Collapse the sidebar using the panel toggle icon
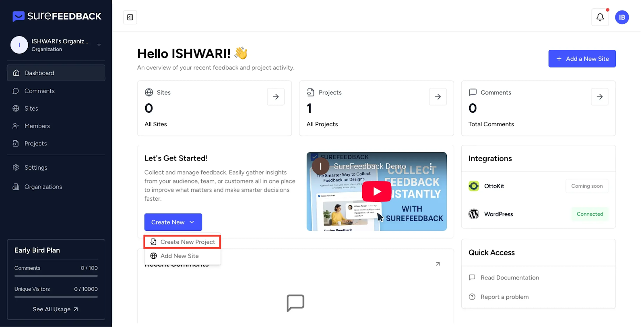Screen dimensions: 644x327 (130, 17)
